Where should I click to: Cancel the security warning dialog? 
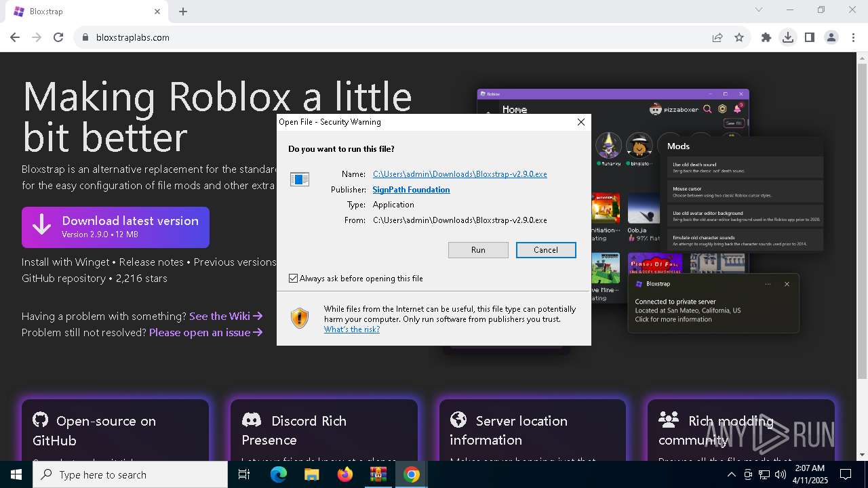[546, 250]
